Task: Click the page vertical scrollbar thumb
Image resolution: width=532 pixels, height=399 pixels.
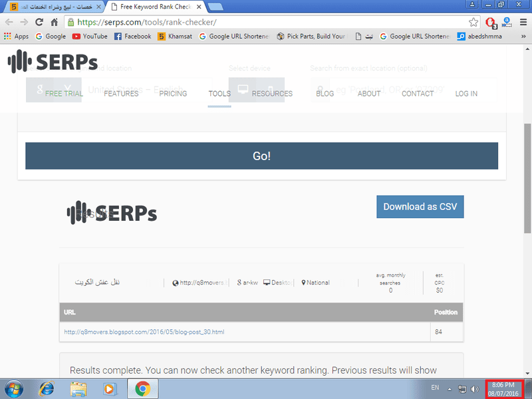Action: tap(527, 178)
